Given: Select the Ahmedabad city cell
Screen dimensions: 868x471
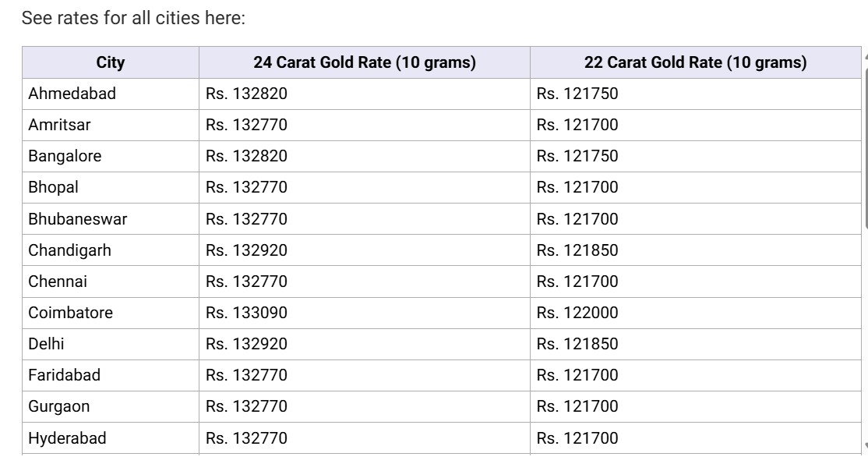Looking at the screenshot, I should pos(72,94).
